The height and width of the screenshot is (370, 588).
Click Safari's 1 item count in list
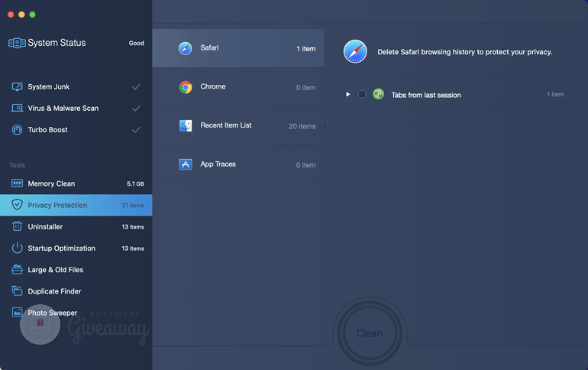pos(306,49)
